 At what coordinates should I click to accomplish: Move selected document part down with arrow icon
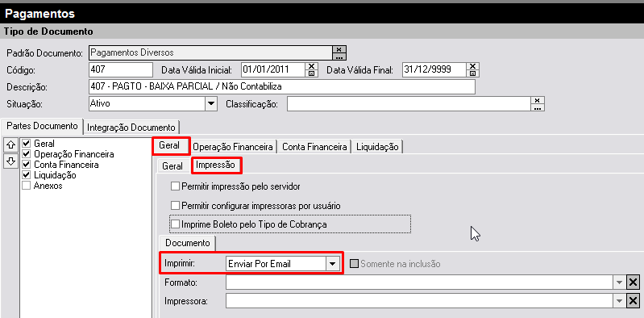(x=10, y=161)
